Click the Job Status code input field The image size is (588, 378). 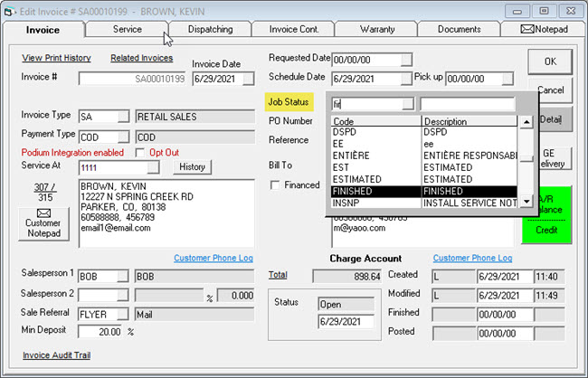(367, 104)
